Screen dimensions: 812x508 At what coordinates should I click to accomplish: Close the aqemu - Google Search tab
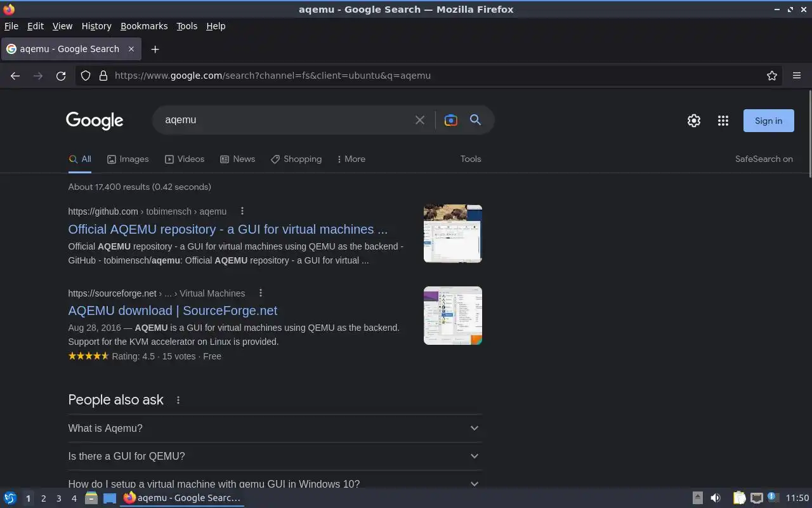[x=131, y=49]
